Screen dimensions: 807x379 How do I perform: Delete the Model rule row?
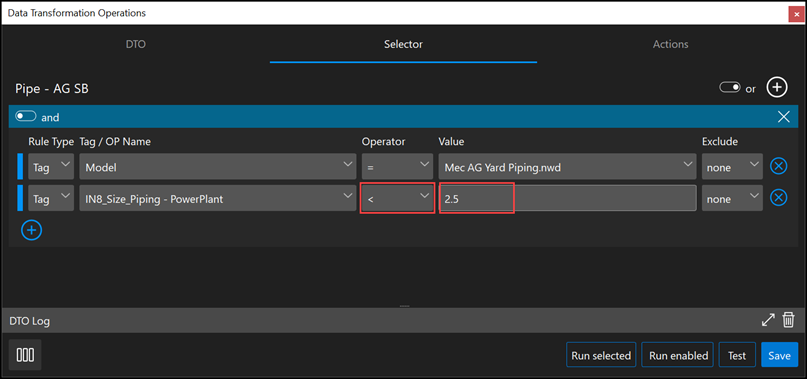[779, 166]
